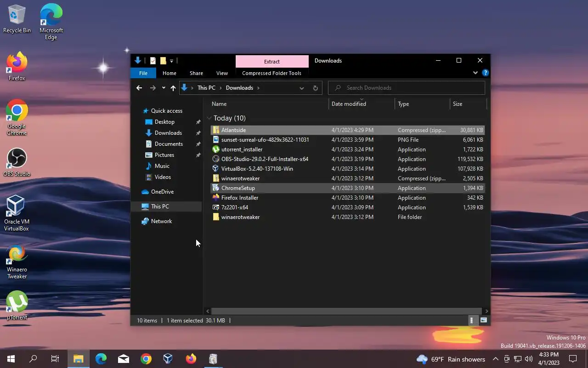
Task: Select the Firefox Installer application
Action: 347,198
